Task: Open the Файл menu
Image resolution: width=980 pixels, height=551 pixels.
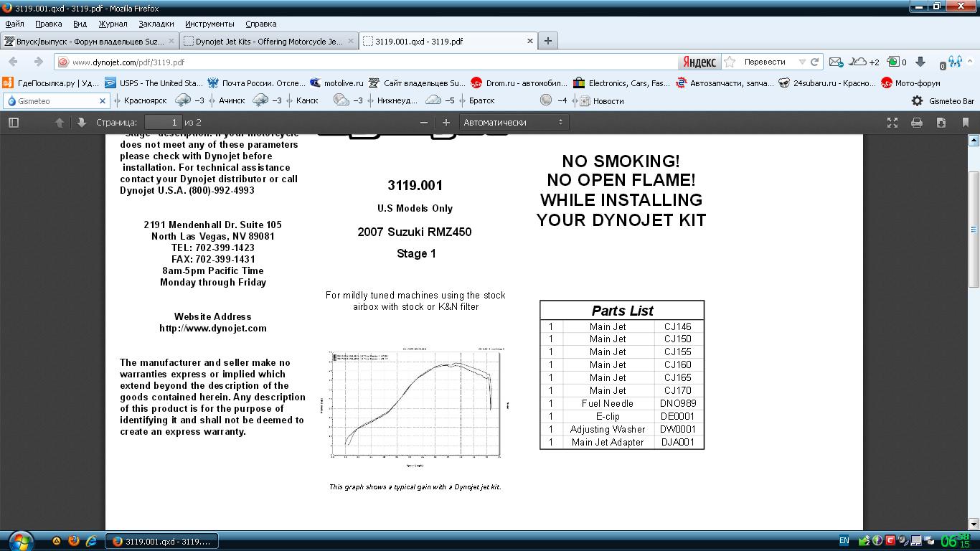Action: pos(15,24)
